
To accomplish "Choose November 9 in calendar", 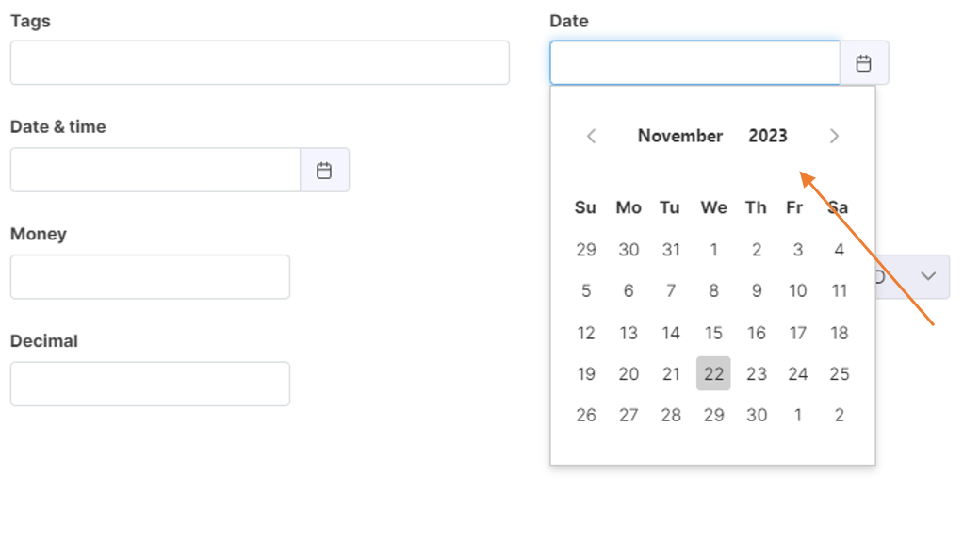I will pos(757,291).
